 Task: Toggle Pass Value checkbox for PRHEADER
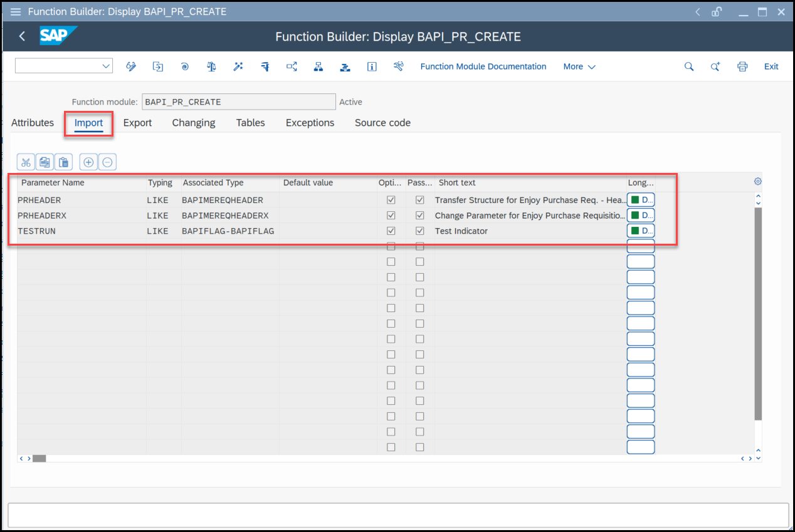419,200
